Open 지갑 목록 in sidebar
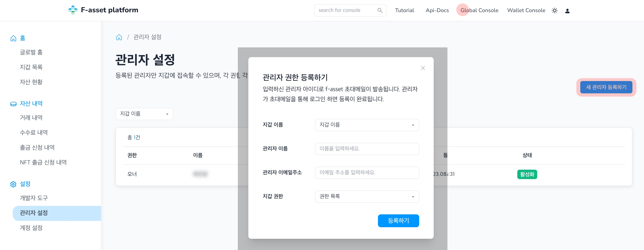 tap(31, 67)
